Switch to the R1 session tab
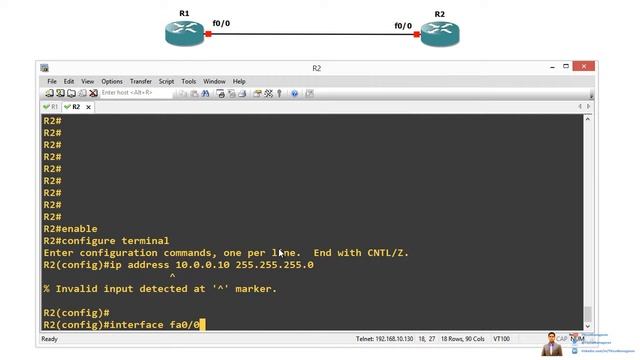Screen dimensions: 640x360 click(x=51, y=107)
